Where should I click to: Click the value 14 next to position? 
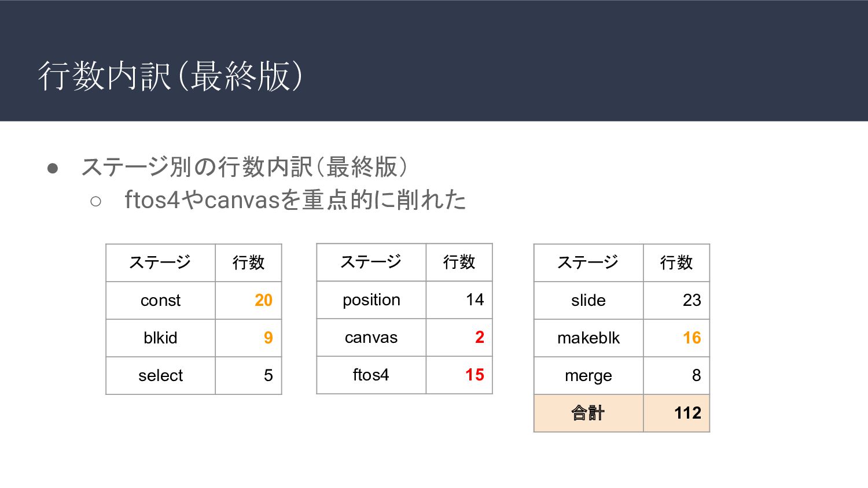tap(475, 300)
